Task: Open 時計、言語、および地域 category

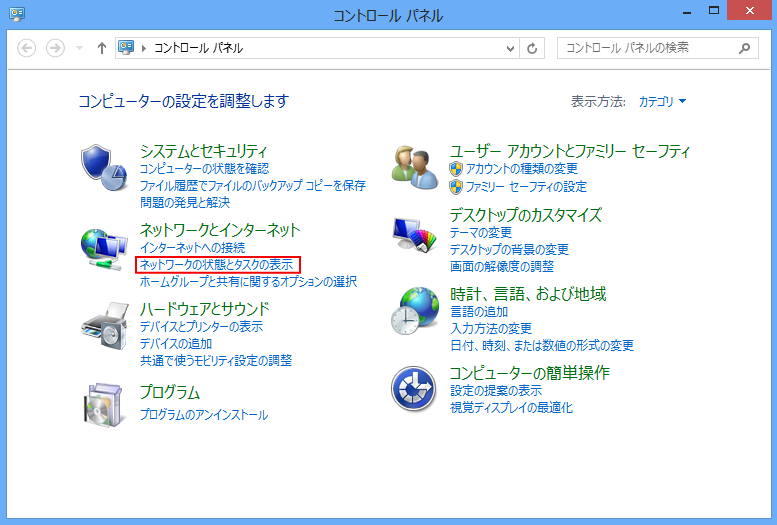Action: click(528, 294)
